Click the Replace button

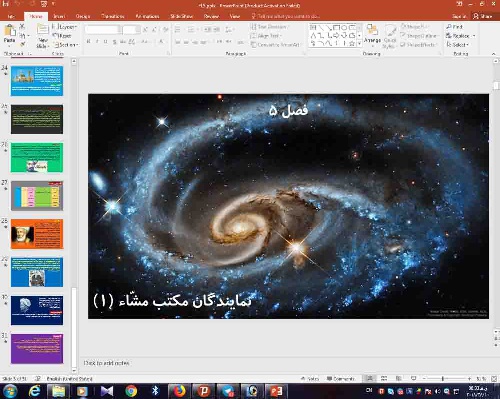[460, 35]
